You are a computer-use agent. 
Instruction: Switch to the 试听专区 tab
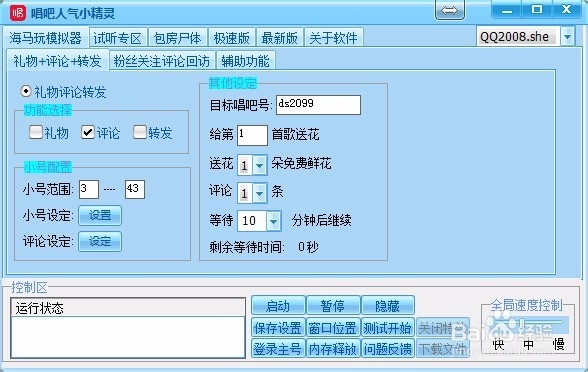[117, 38]
